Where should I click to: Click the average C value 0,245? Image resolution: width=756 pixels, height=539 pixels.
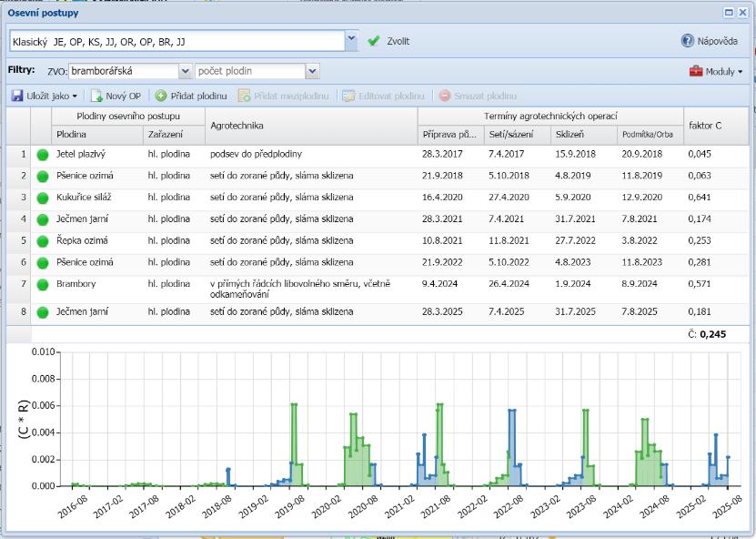(712, 334)
